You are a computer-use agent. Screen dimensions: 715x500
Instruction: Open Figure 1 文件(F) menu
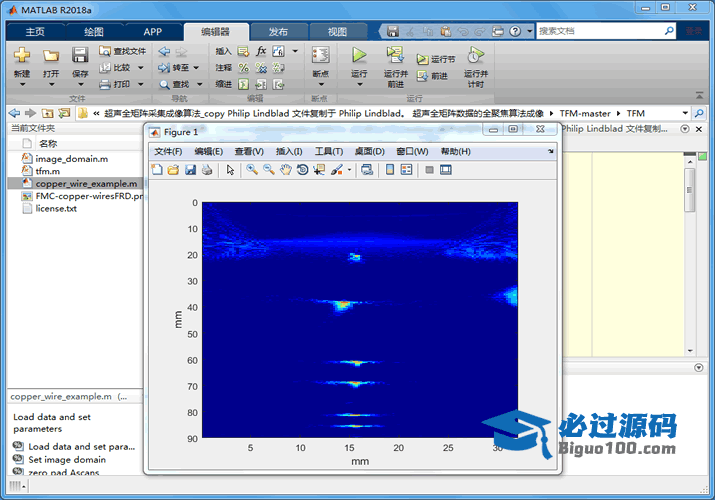point(168,151)
